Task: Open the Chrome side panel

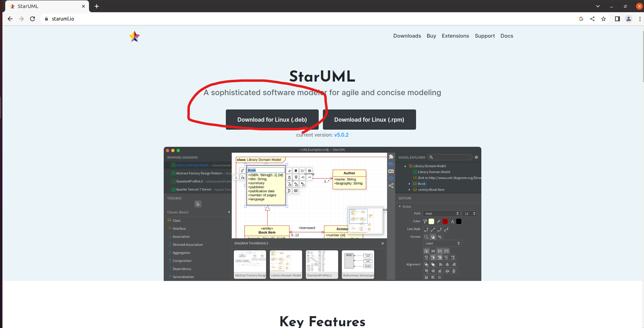Action: tap(617, 19)
